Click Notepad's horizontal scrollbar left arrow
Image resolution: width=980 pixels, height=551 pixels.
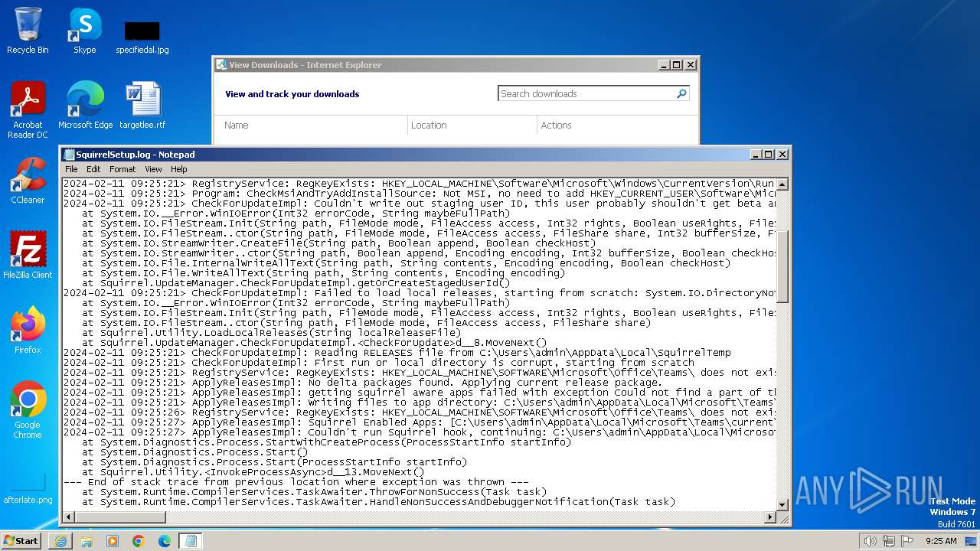click(x=69, y=517)
